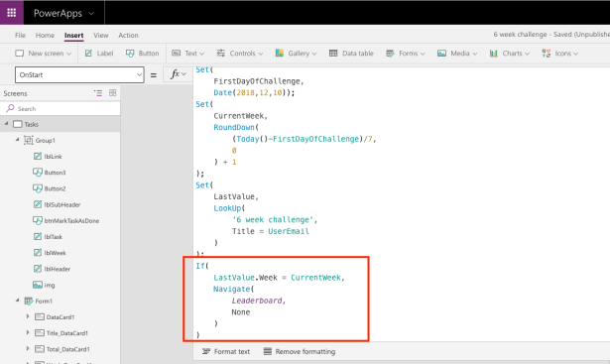The width and height of the screenshot is (610, 364).
Task: Select Form1 in the tree
Action: (x=44, y=301)
